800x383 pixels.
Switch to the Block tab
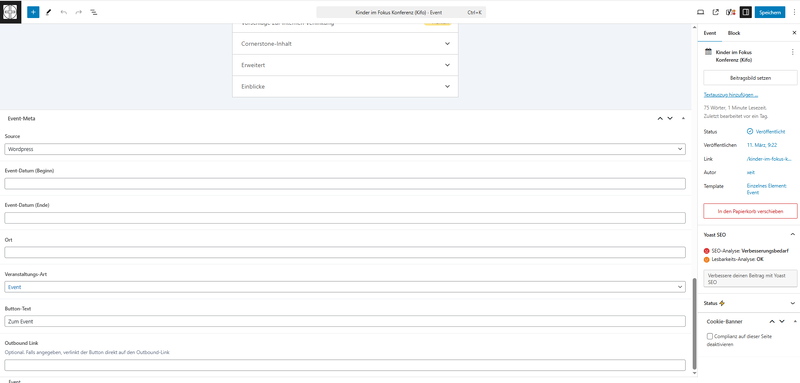(734, 33)
